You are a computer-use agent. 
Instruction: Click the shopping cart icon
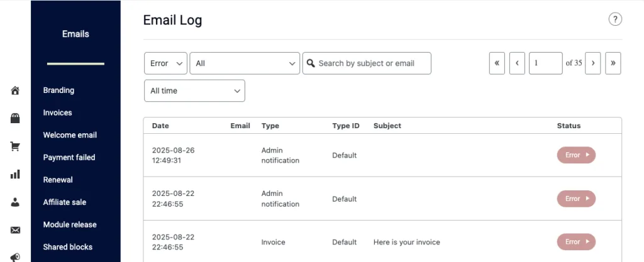click(15, 146)
